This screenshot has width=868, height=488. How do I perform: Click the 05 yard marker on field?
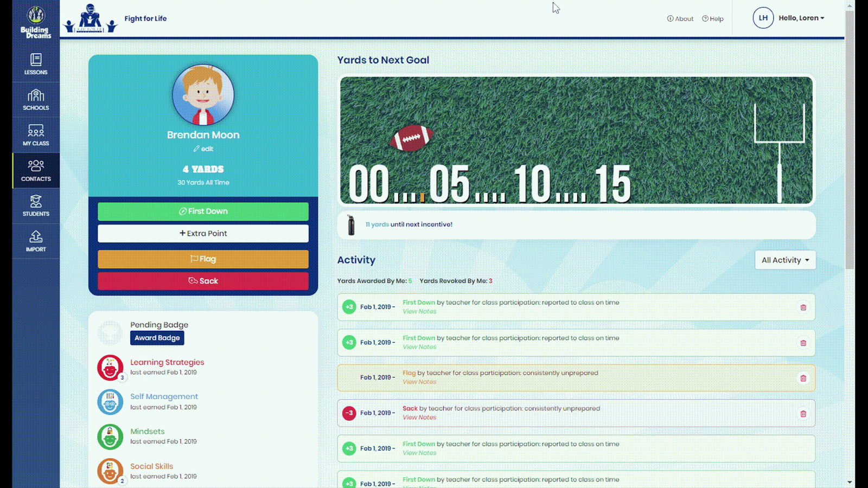click(449, 184)
